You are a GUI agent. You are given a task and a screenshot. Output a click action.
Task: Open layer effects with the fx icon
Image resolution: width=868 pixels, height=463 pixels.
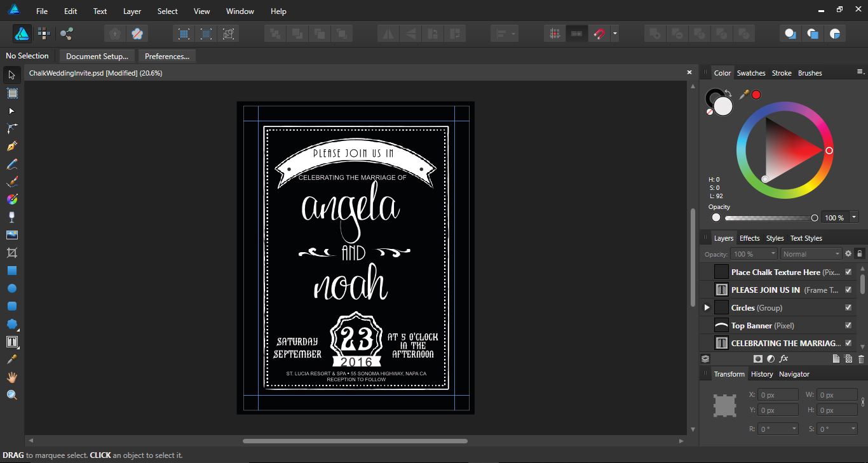(783, 359)
